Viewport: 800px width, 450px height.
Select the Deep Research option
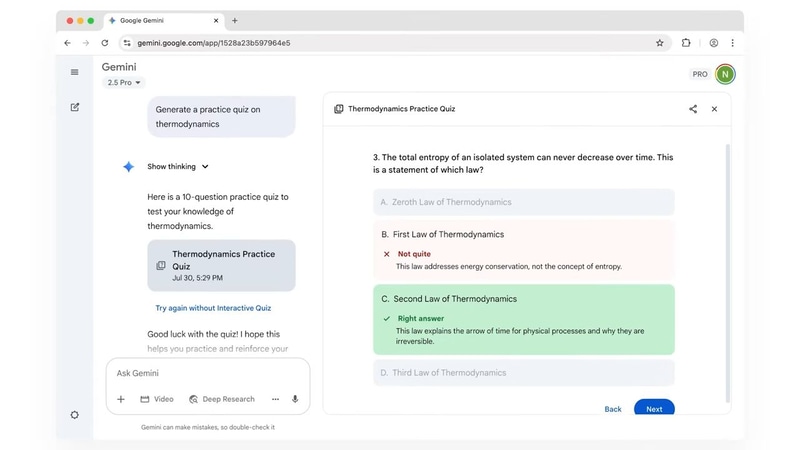222,399
